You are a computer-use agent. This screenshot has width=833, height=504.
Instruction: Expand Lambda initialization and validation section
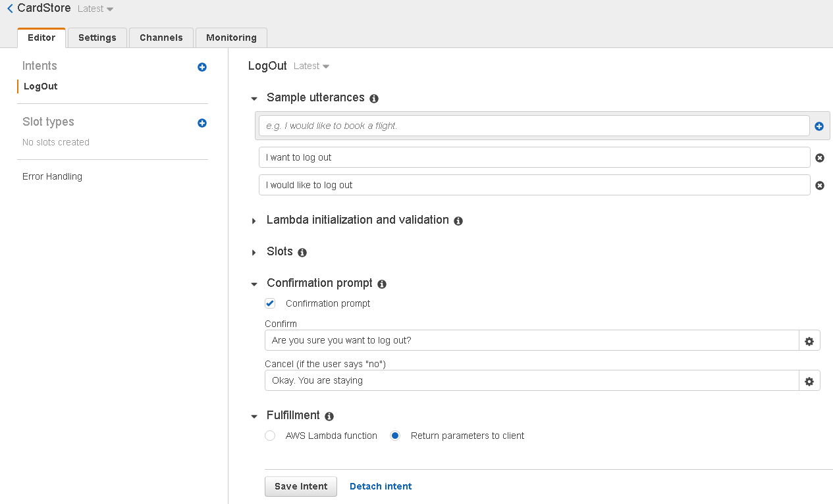point(254,221)
